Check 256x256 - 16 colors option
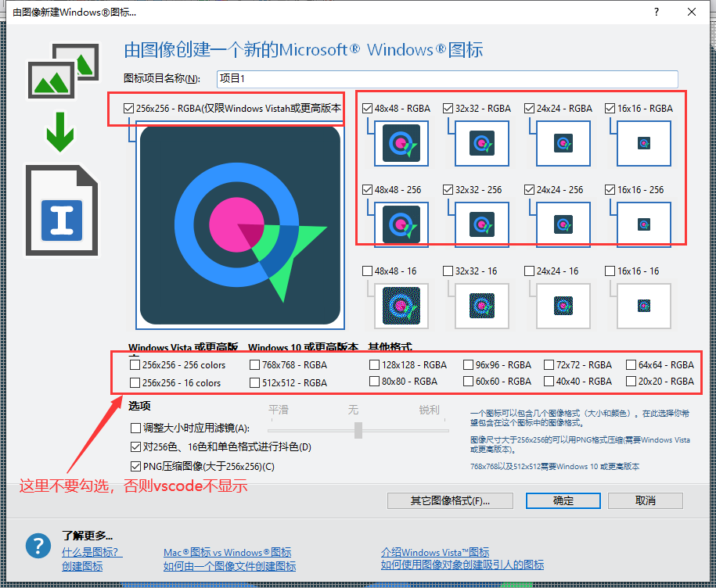The height and width of the screenshot is (588, 716). (x=135, y=382)
